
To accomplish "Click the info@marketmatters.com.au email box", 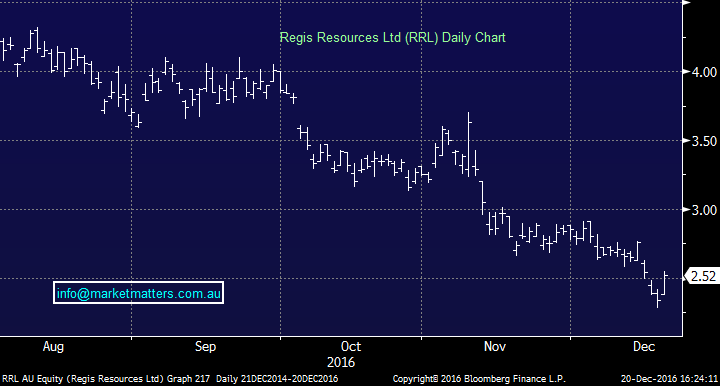I will 138,293.
